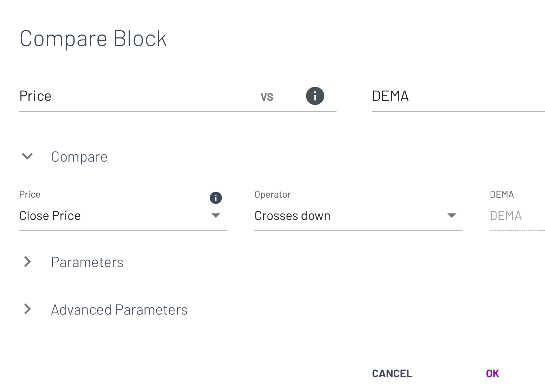Open the Operator dropdown arrow
The width and height of the screenshot is (545, 392).
click(451, 216)
